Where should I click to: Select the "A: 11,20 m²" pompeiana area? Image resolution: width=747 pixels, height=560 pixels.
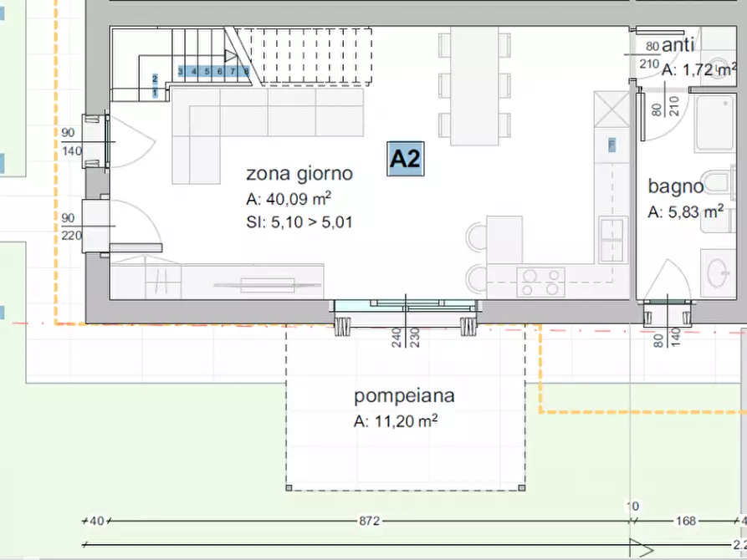pos(396,421)
